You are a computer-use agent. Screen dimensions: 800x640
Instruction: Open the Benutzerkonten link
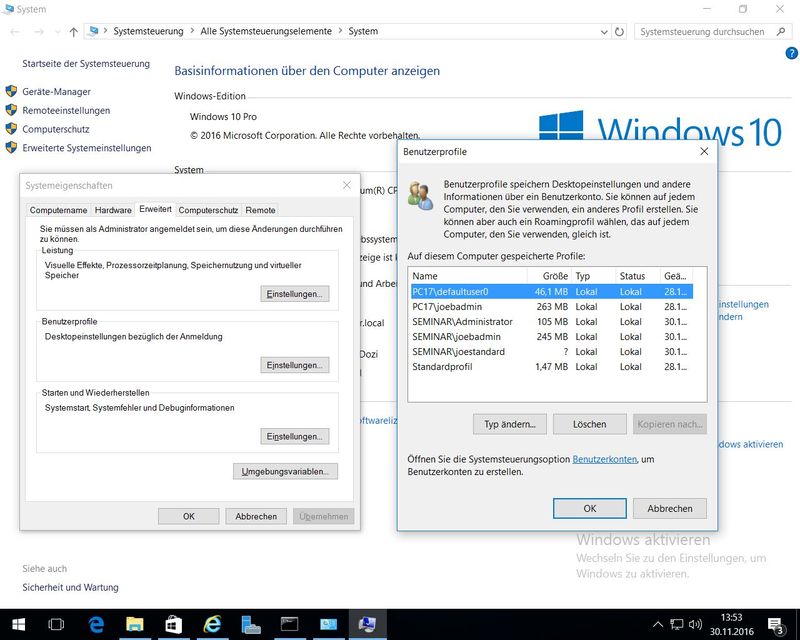pyautogui.click(x=605, y=459)
